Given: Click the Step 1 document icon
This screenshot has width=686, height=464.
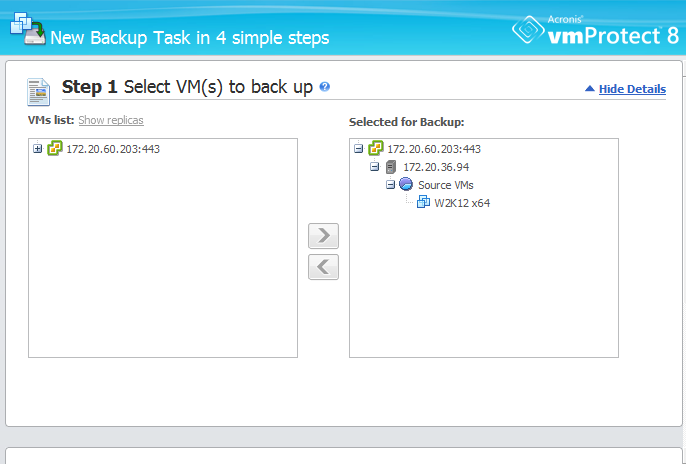Looking at the screenshot, I should coord(38,92).
